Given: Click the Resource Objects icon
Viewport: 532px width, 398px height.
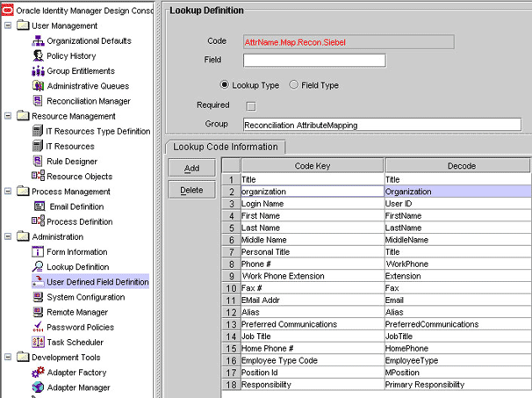Looking at the screenshot, I should (x=38, y=176).
